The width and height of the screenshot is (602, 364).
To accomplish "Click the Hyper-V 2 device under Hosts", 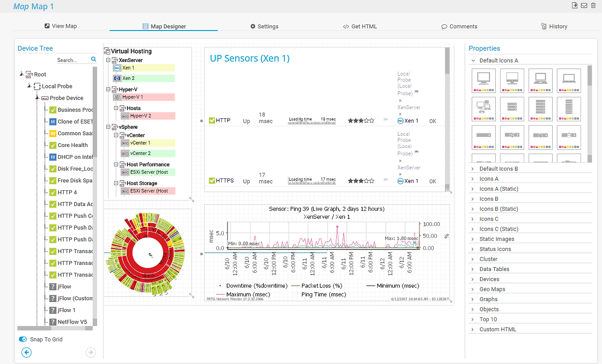I will tap(148, 116).
